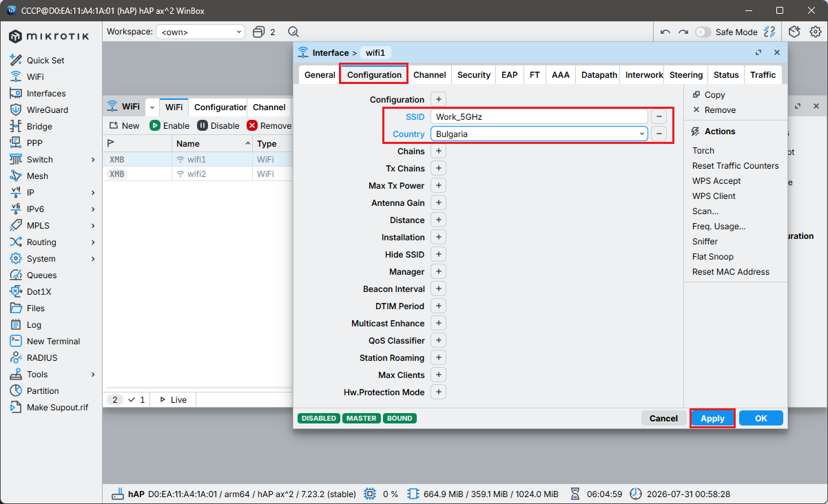This screenshot has width=828, height=504.
Task: Open the Status tab
Action: click(726, 75)
